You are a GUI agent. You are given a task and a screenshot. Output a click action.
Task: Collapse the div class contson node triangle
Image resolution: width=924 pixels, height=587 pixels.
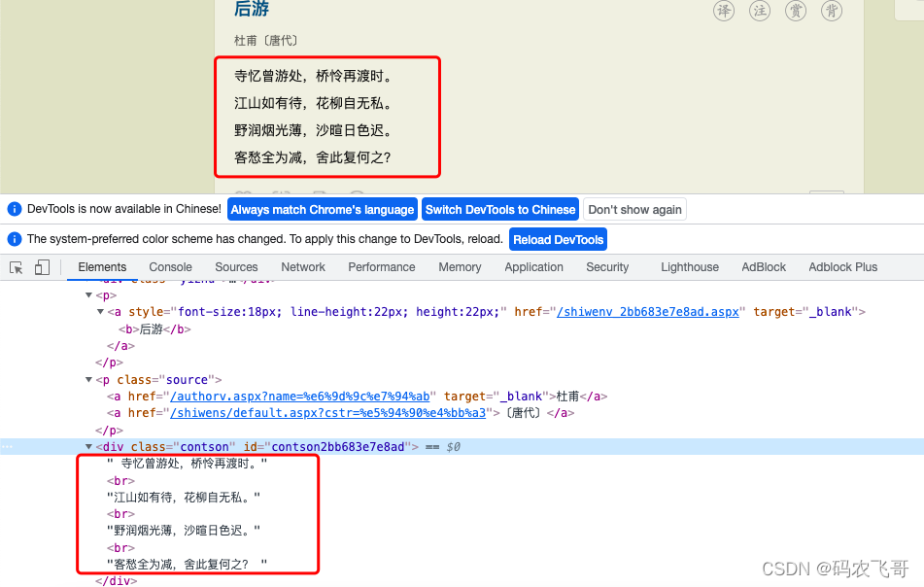point(89,447)
